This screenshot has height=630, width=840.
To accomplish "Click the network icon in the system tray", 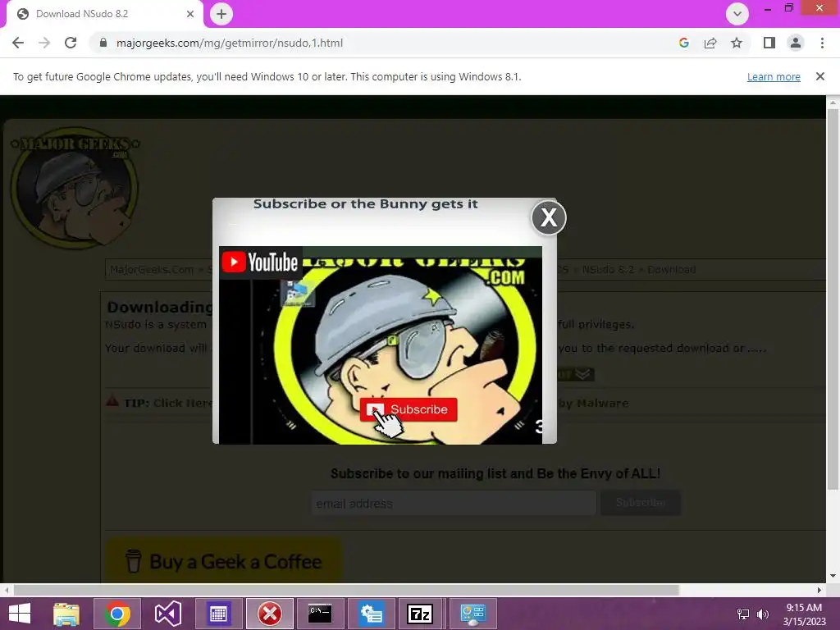I will tap(743, 614).
